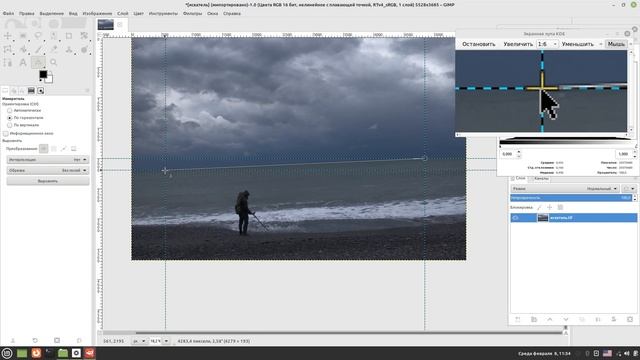
Task: Save tool preset icon in Tool Options
Action: 13,340
